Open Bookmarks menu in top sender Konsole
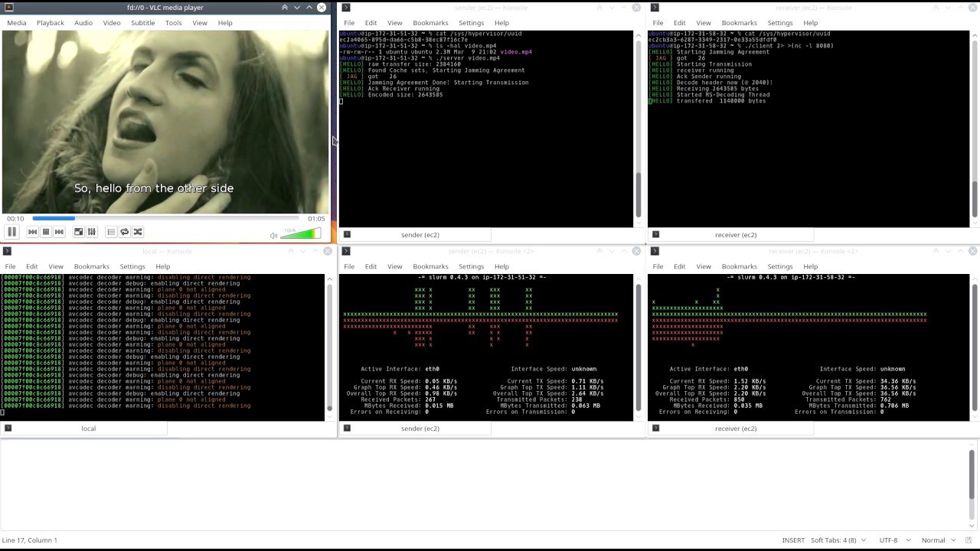980x551 pixels. click(x=430, y=23)
